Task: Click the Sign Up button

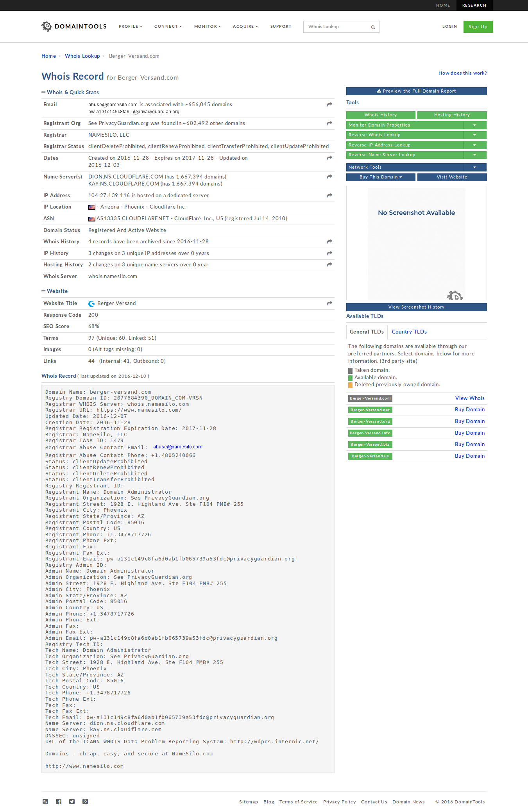Action: click(478, 27)
